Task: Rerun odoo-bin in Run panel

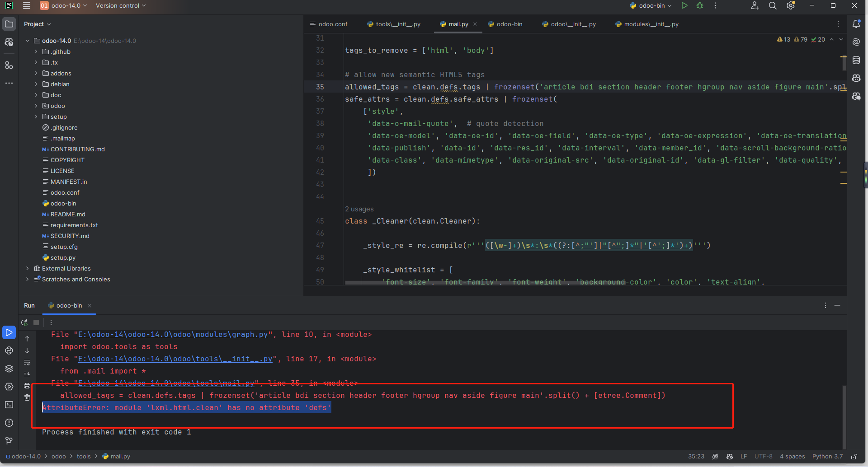Action: click(24, 322)
